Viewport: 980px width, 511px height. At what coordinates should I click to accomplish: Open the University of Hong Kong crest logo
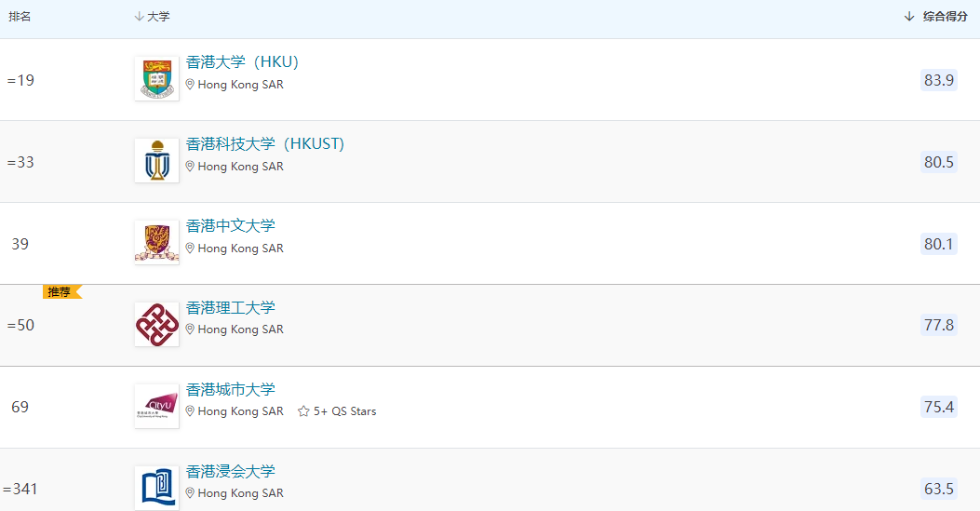pyautogui.click(x=157, y=78)
